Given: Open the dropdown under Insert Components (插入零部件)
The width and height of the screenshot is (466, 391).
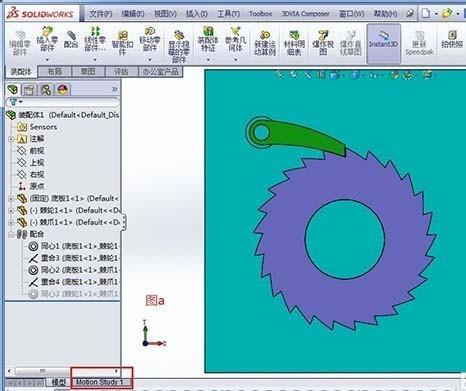Looking at the screenshot, I should point(47,60).
